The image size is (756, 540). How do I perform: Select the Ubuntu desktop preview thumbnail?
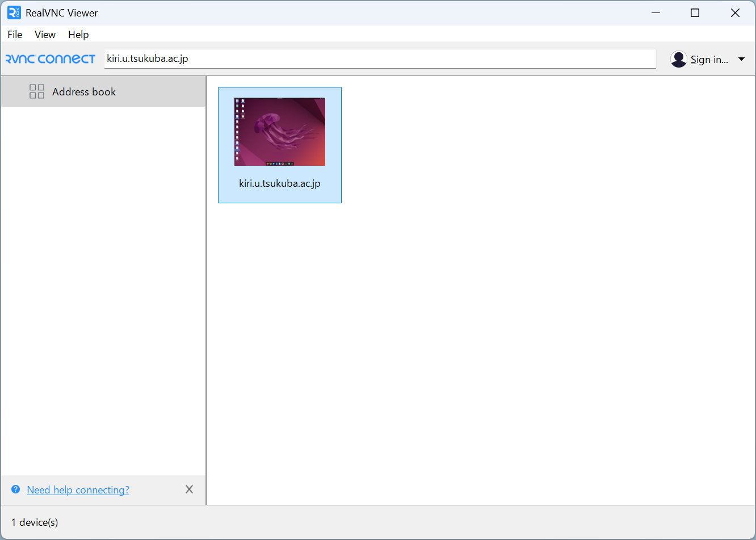[280, 132]
